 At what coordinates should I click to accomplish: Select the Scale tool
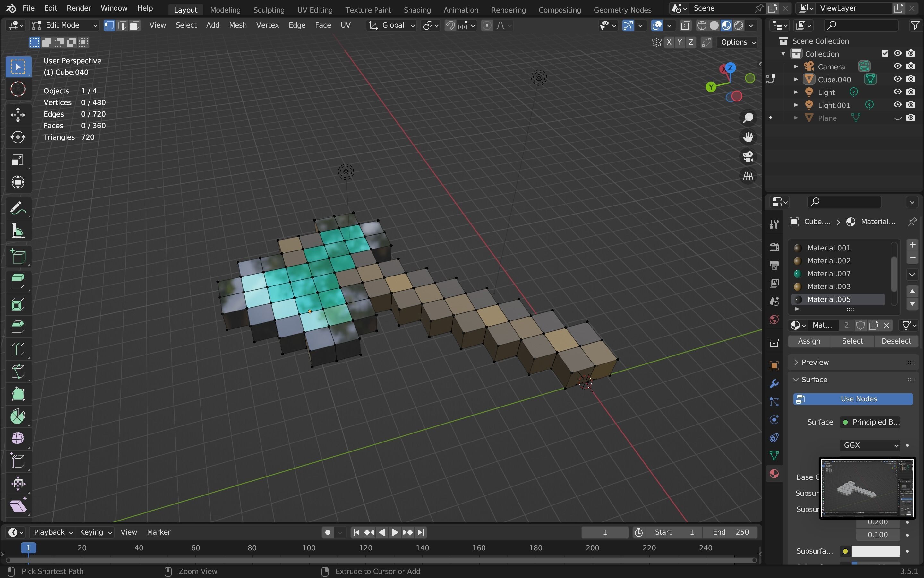click(18, 160)
